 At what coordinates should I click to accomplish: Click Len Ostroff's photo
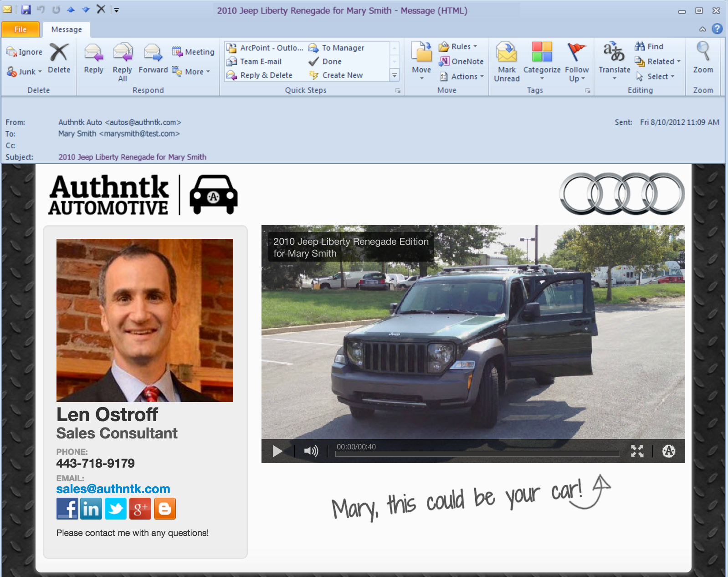(145, 320)
